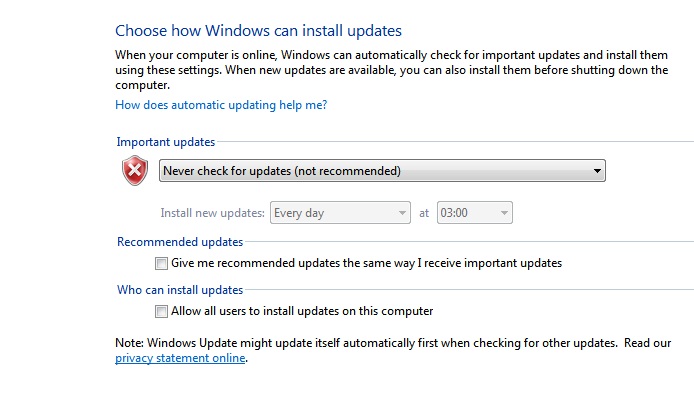Open 'How does automatic updating help me?' link
The height and width of the screenshot is (396, 694).
221,105
